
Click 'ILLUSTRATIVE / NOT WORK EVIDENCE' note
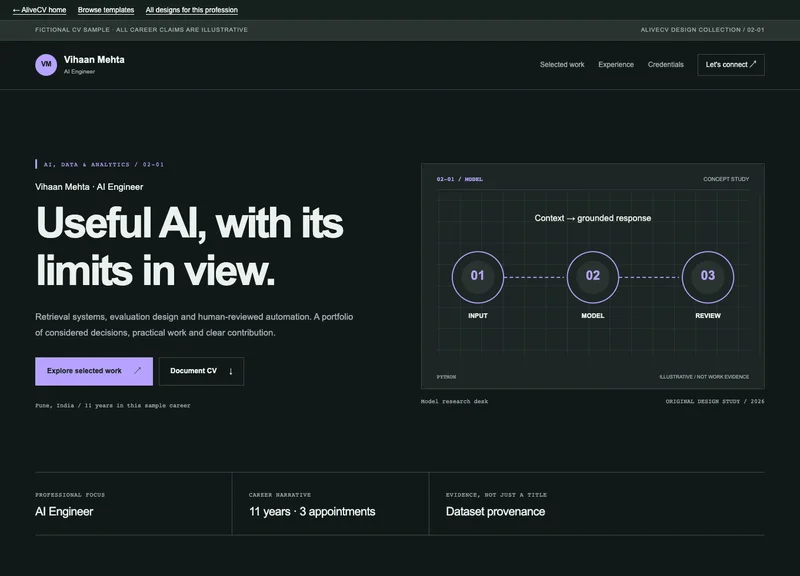[x=704, y=377]
